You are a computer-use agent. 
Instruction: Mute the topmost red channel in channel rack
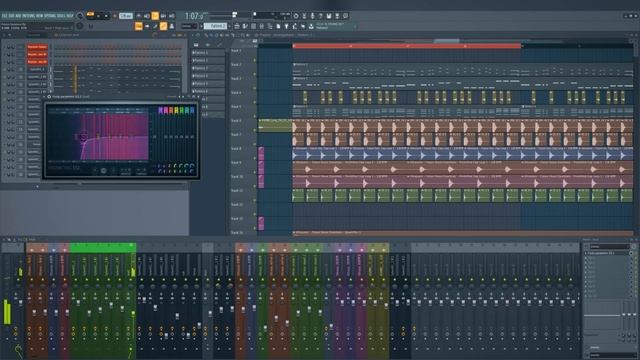coord(5,47)
